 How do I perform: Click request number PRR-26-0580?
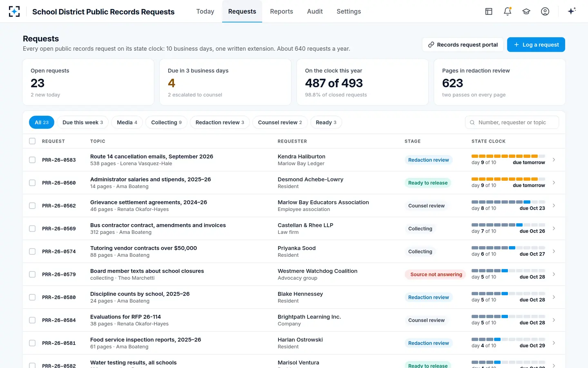pos(59,297)
